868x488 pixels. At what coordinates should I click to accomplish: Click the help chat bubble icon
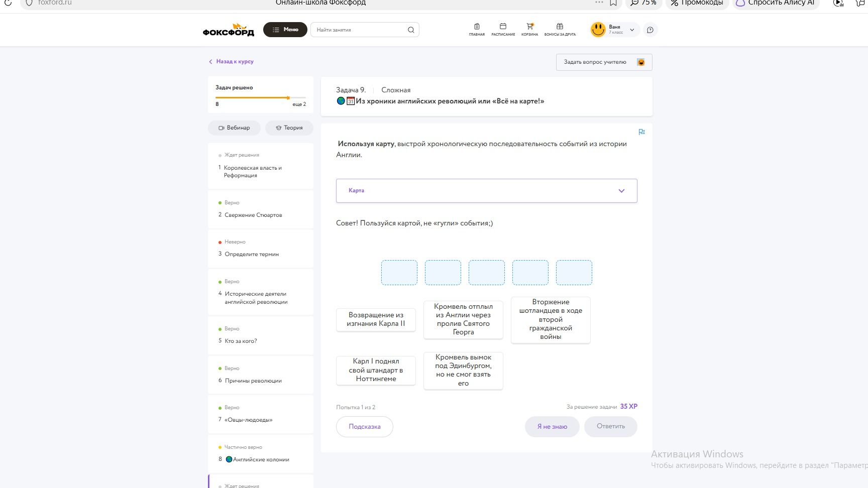[x=650, y=30]
